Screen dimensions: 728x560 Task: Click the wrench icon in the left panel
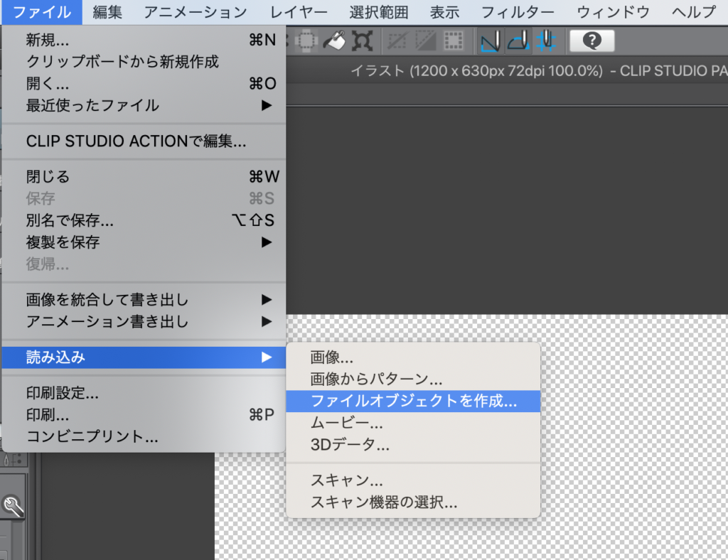pyautogui.click(x=13, y=506)
